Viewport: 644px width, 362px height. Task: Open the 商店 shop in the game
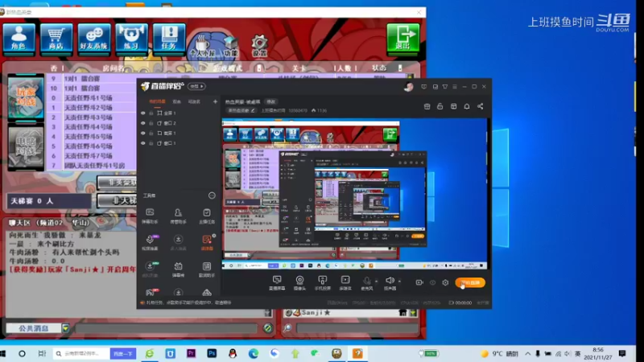coord(56,38)
